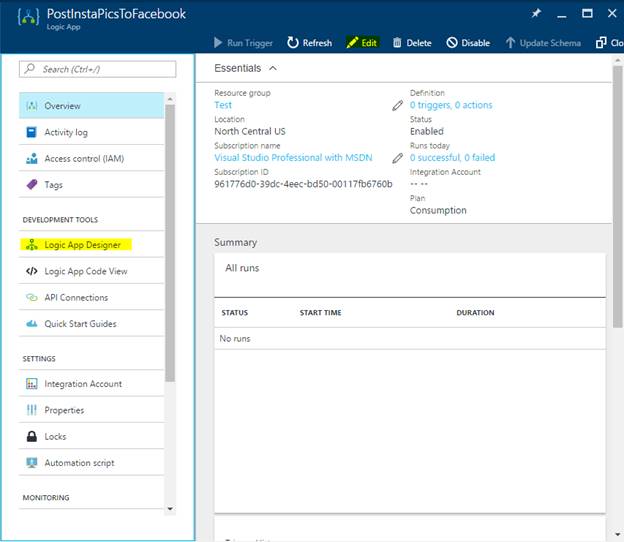Click the Properties bars icon
Screen dimensions: 624x542
pos(31,410)
